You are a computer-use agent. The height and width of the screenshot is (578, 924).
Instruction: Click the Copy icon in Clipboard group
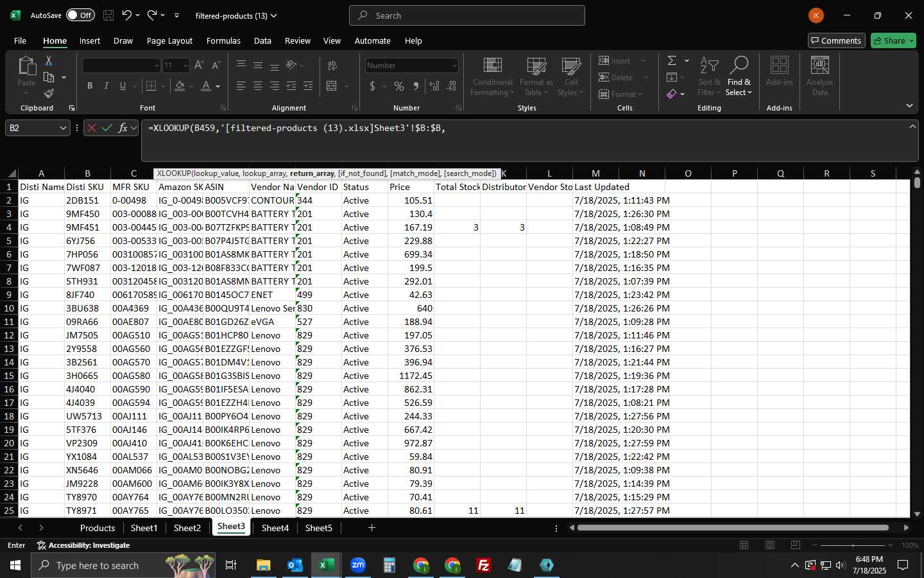pyautogui.click(x=49, y=77)
